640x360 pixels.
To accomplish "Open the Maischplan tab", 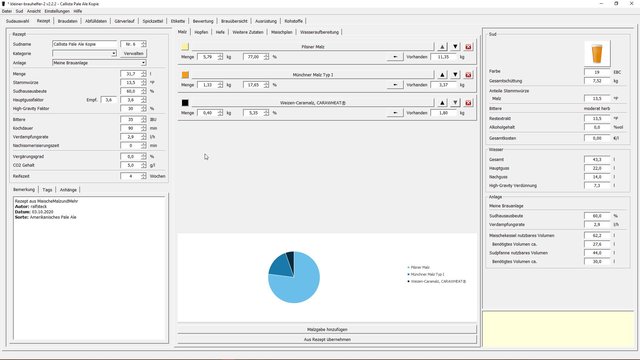I will (282, 32).
